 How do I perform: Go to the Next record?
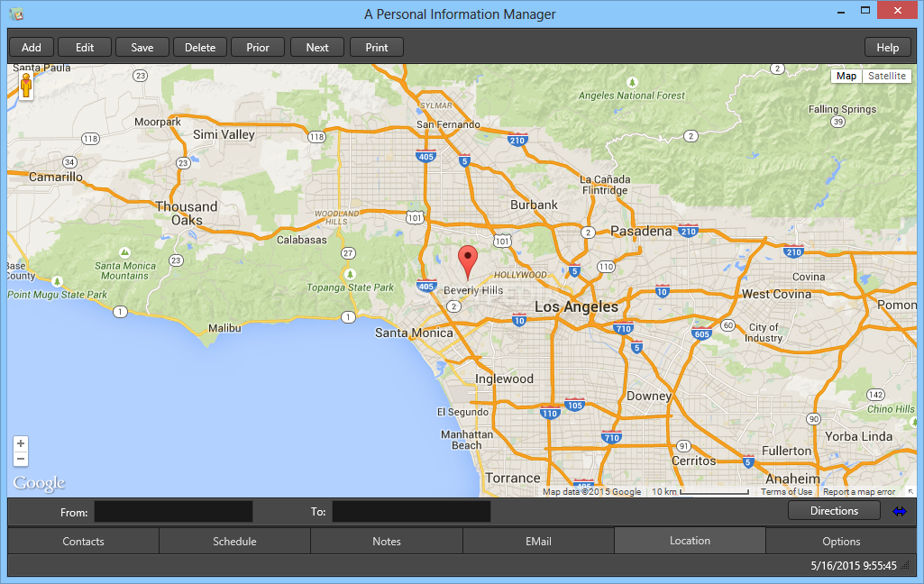tap(317, 47)
